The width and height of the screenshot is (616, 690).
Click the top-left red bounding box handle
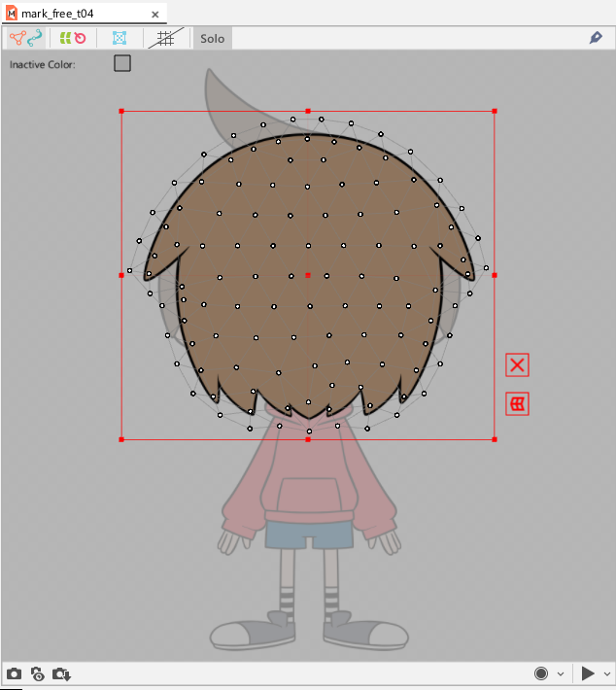click(x=121, y=112)
